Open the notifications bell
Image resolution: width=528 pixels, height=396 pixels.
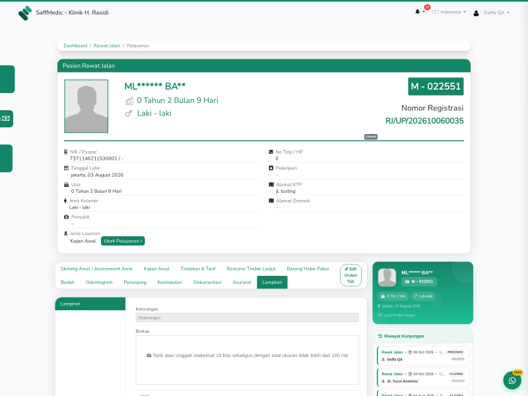click(417, 12)
